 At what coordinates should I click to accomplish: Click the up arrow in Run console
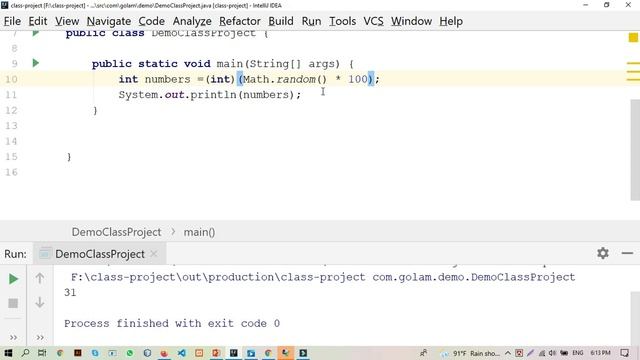click(40, 278)
